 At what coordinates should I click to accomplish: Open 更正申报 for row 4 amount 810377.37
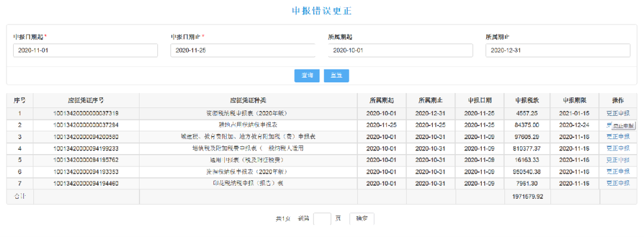coord(618,148)
